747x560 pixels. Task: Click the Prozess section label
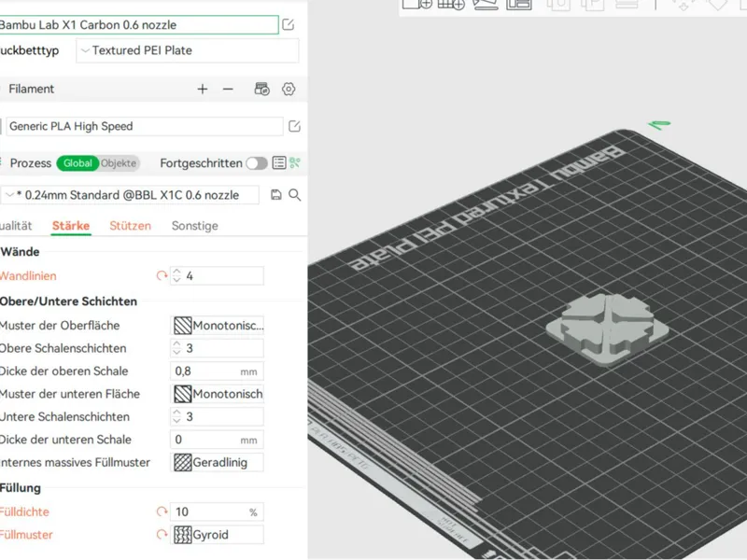point(31,162)
